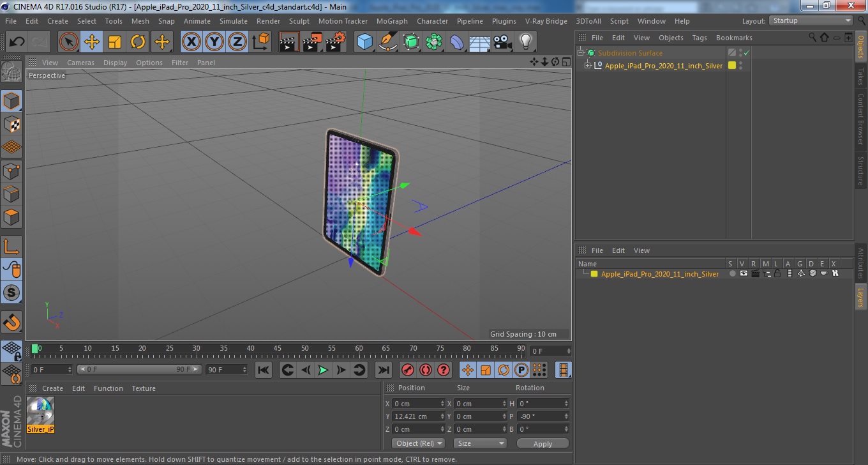The width and height of the screenshot is (868, 465).
Task: Open the Simulate menu
Action: (234, 21)
